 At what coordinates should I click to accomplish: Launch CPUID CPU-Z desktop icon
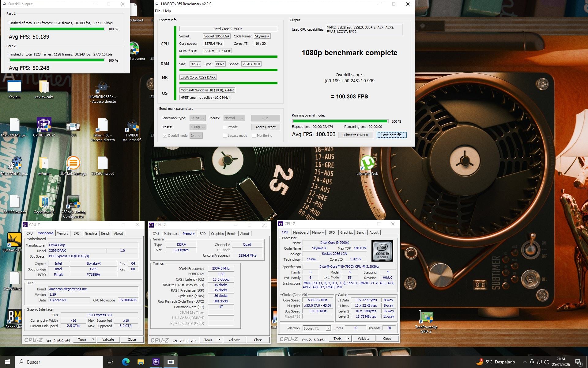point(44,126)
